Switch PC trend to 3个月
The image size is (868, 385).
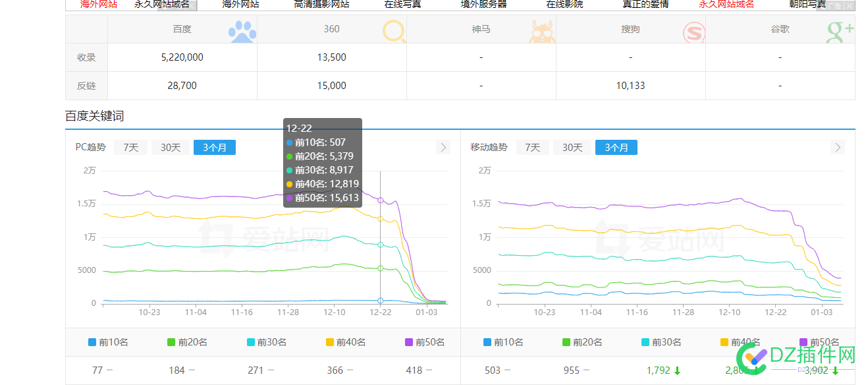coord(215,147)
